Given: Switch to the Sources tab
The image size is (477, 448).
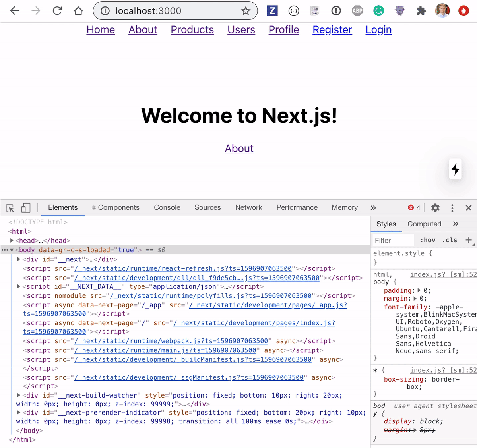Looking at the screenshot, I should click(x=207, y=207).
